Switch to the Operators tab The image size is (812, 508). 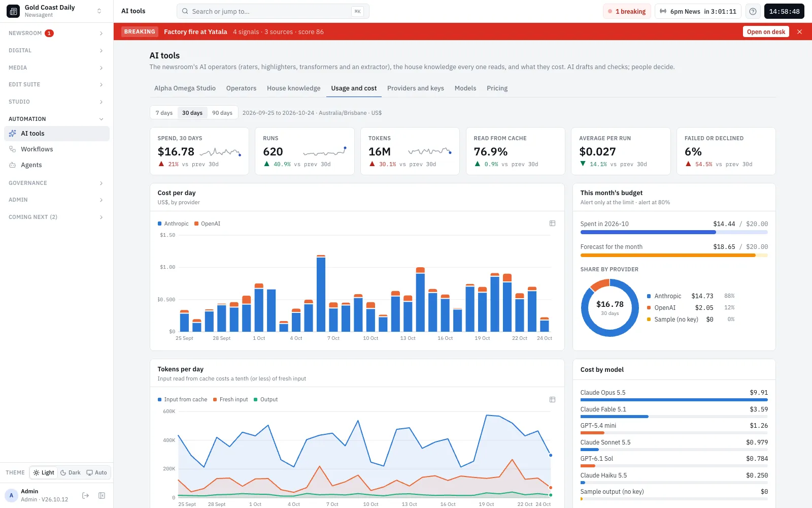241,88
